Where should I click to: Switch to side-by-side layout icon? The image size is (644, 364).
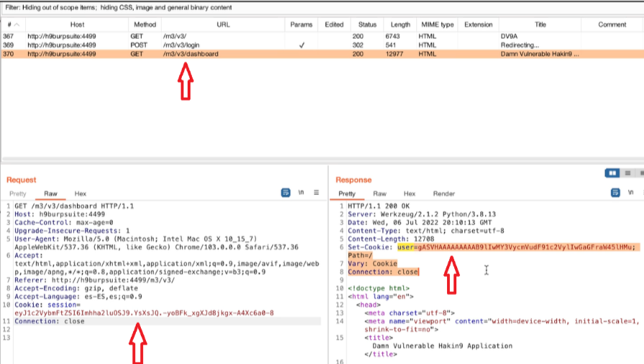[x=612, y=173]
